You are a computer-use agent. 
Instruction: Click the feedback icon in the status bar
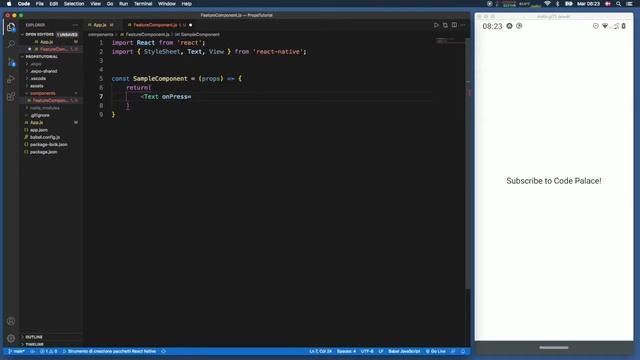[453, 351]
